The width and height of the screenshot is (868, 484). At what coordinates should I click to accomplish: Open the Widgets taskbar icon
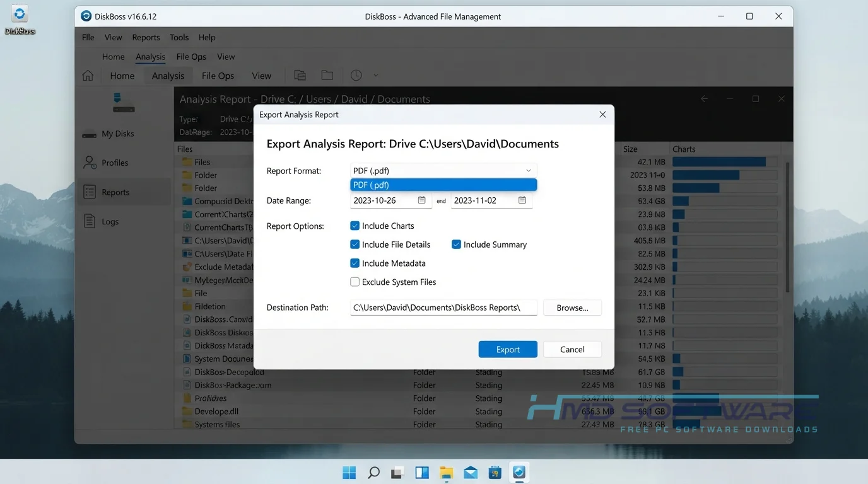coord(422,472)
